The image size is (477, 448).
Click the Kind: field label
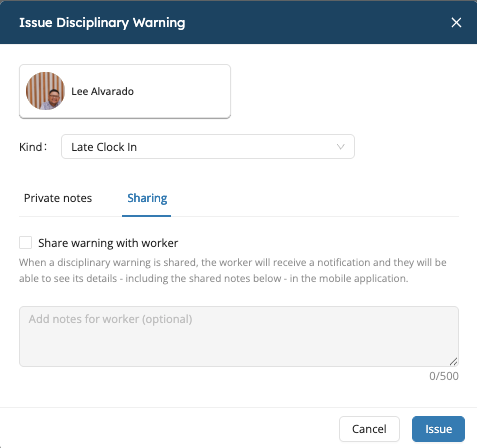pyautogui.click(x=33, y=147)
